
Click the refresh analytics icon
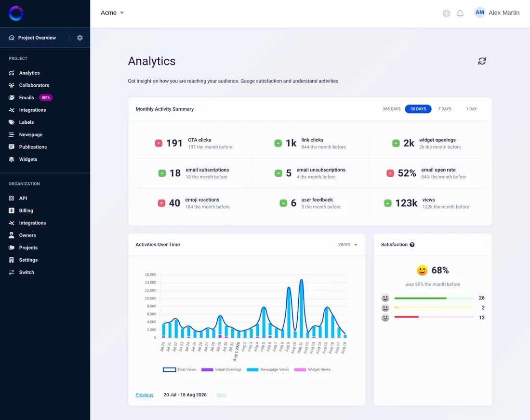(x=482, y=61)
